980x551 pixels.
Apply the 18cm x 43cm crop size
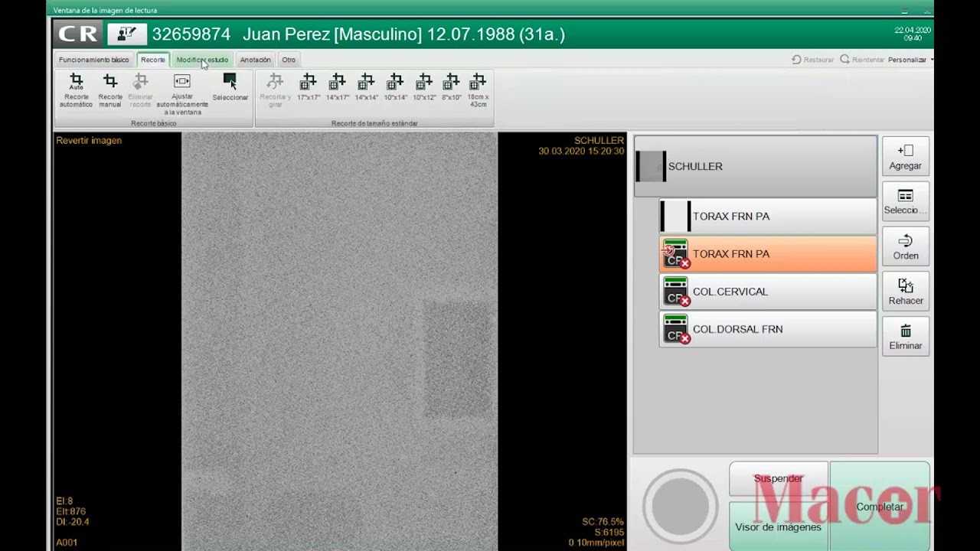[x=478, y=90]
